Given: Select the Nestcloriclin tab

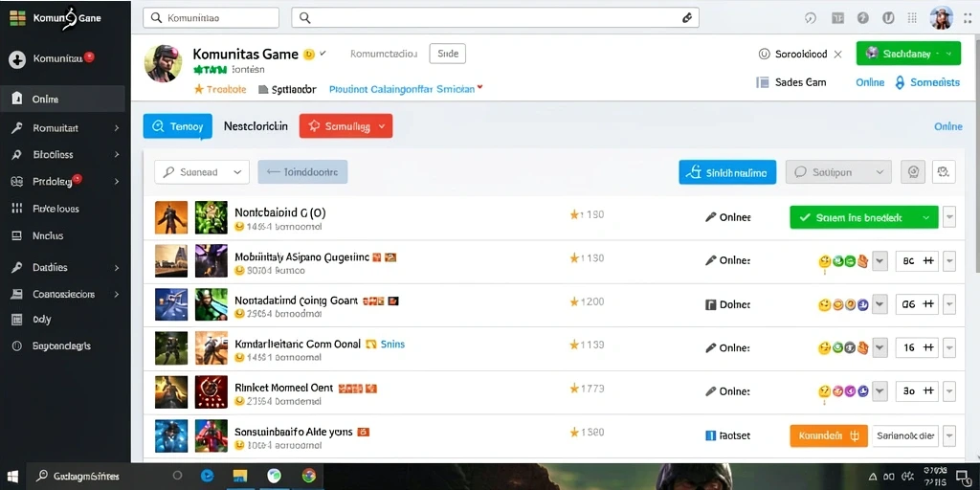Looking at the screenshot, I should [x=256, y=126].
